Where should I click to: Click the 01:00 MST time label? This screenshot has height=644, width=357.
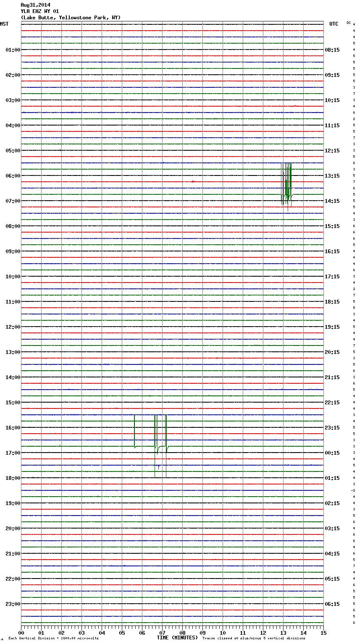(x=13, y=50)
